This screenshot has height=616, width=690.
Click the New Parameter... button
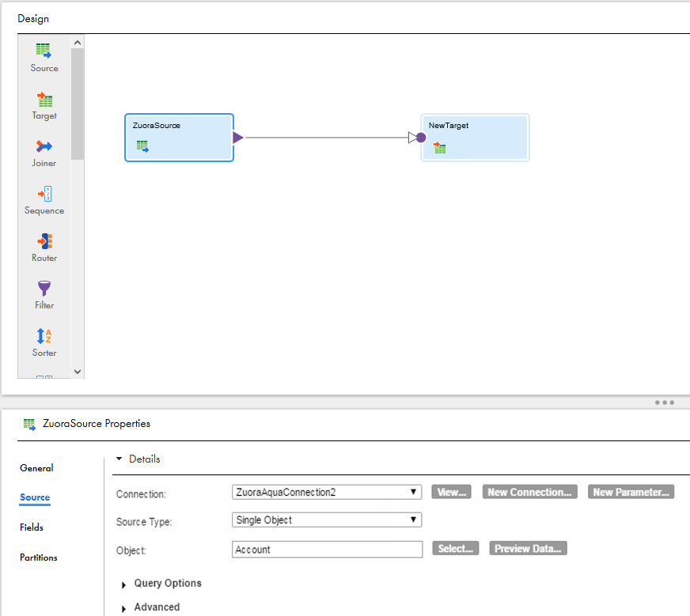631,492
